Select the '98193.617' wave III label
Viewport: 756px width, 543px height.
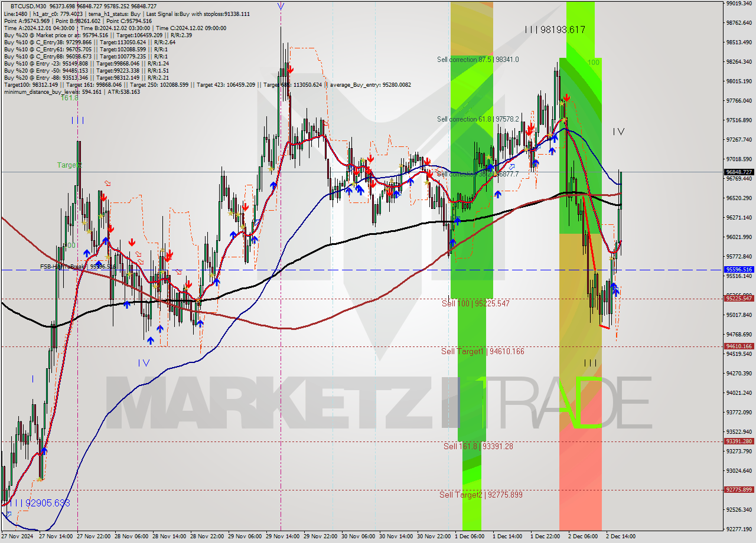coord(555,30)
